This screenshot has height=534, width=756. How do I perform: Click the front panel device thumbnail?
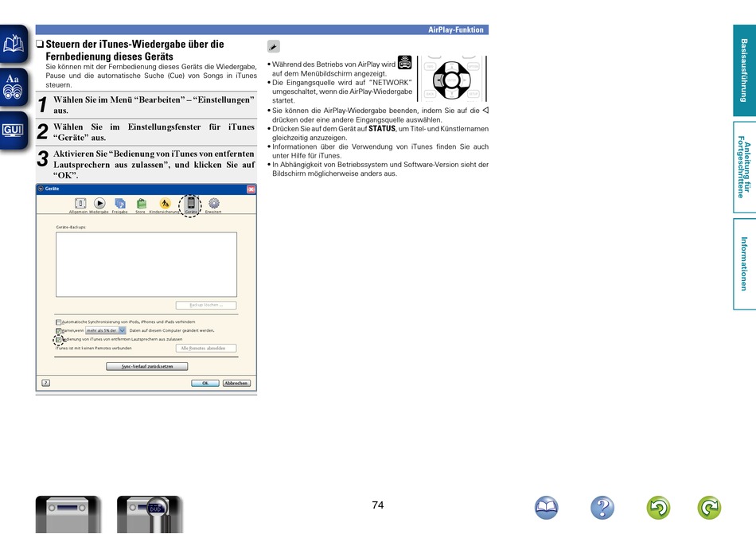click(68, 514)
